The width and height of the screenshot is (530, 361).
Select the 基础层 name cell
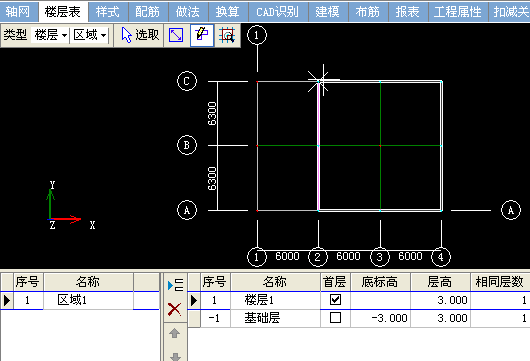pyautogui.click(x=275, y=318)
